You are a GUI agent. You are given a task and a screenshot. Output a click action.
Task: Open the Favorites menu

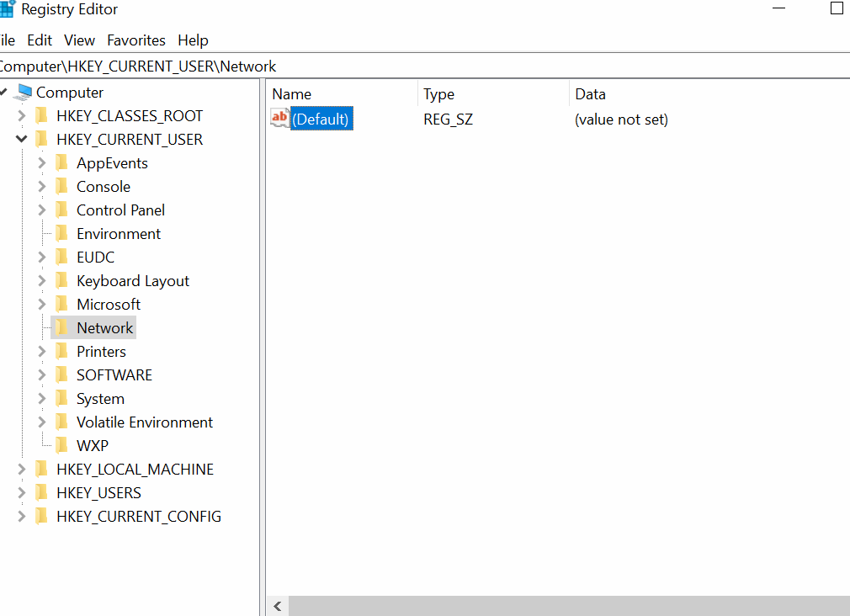click(136, 40)
